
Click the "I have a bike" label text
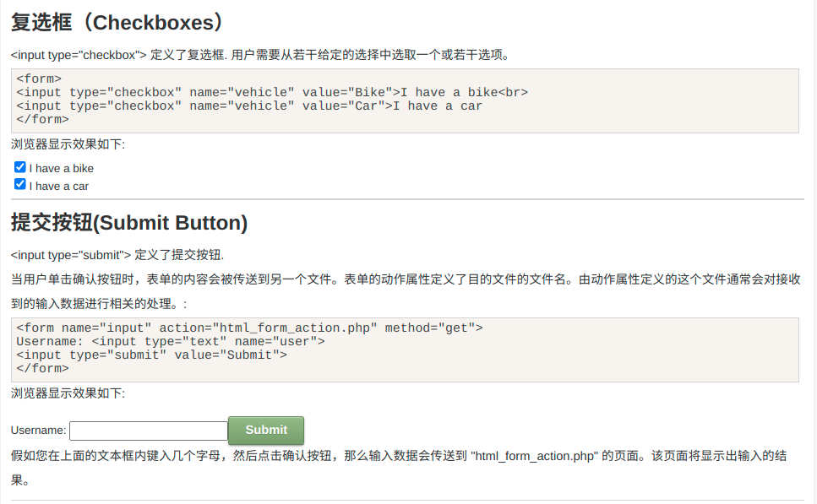61,168
